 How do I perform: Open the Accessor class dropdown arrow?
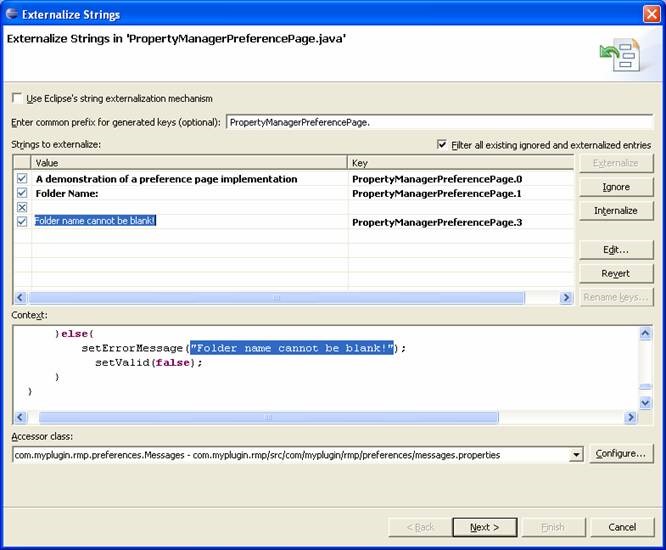click(x=576, y=455)
